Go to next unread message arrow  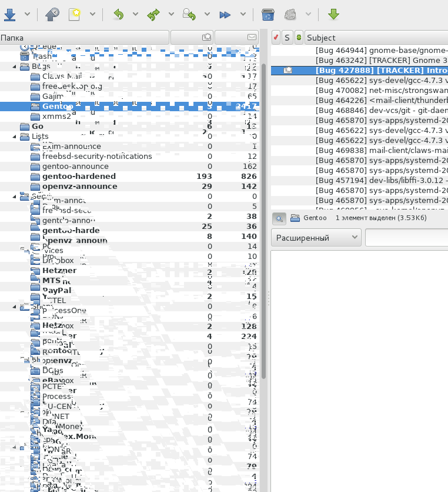tap(333, 15)
